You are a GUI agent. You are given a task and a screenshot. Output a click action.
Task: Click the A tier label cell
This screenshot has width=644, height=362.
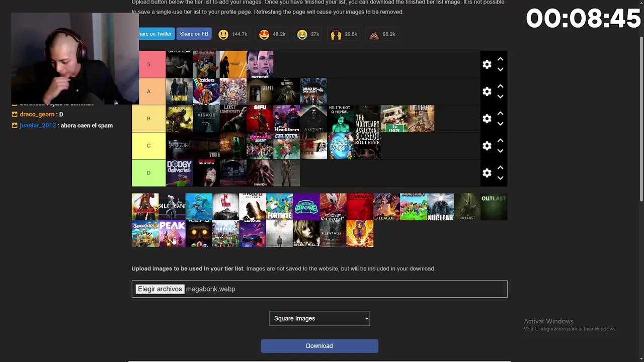pos(148,92)
